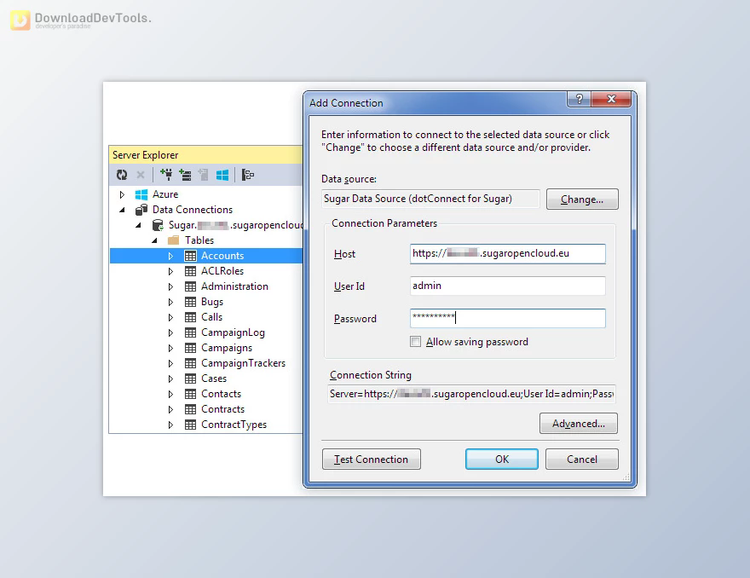Click the Change... data source button
Viewport: 750px width, 578px height.
click(582, 199)
